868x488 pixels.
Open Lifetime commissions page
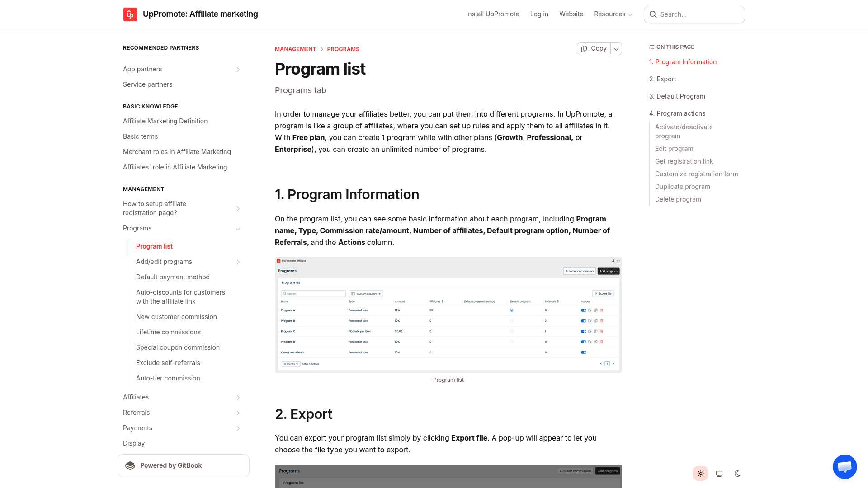click(x=168, y=332)
